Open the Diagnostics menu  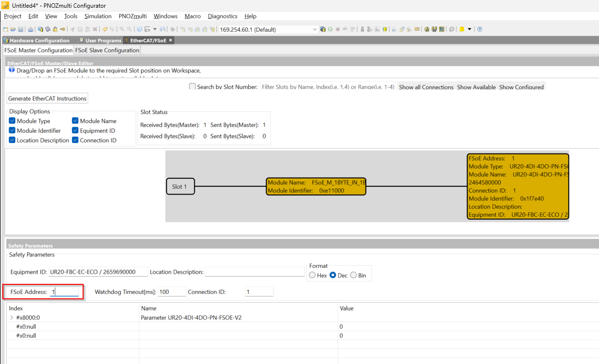point(223,16)
